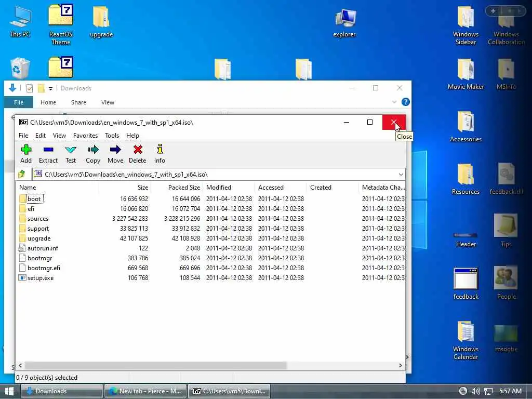Open the 7-Zip View menu
The width and height of the screenshot is (532, 399).
[59, 136]
